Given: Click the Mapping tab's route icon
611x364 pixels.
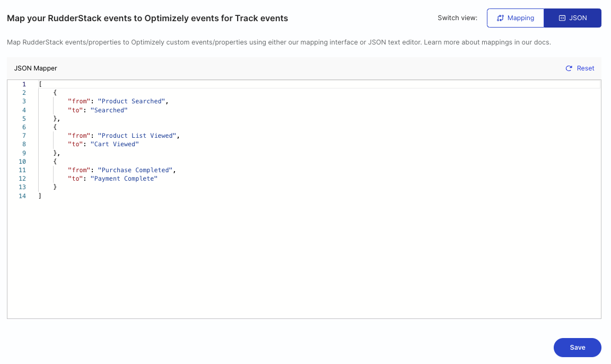Looking at the screenshot, I should [500, 18].
